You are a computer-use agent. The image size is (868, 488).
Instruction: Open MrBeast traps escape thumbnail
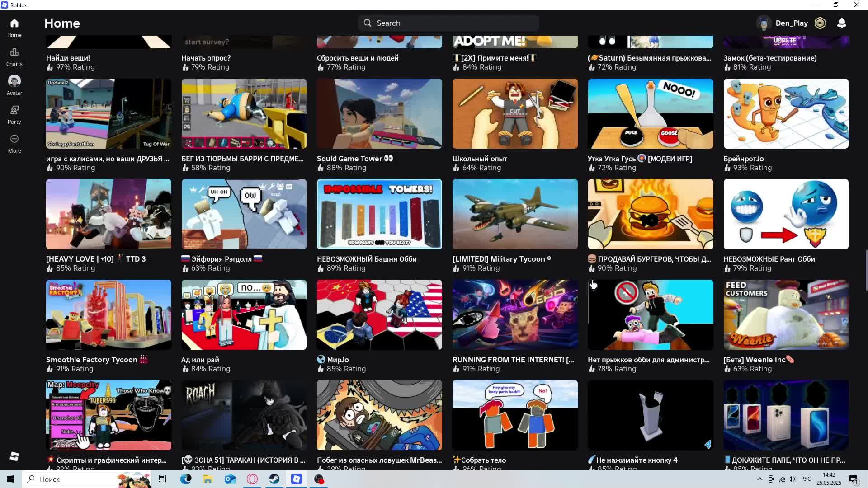click(379, 415)
